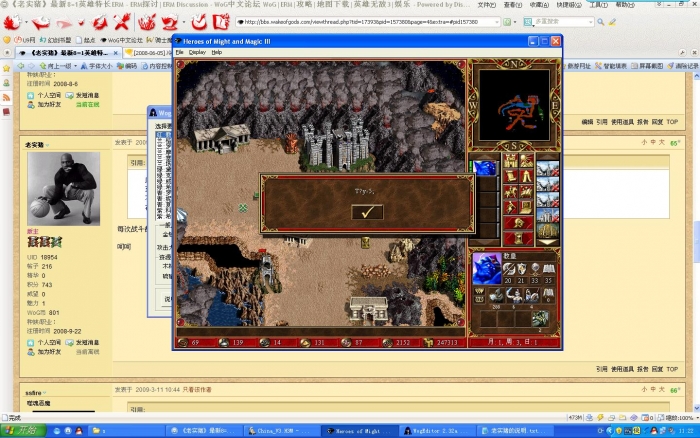The width and height of the screenshot is (700, 438).
Task: Click the game minimap
Action: click(x=514, y=105)
